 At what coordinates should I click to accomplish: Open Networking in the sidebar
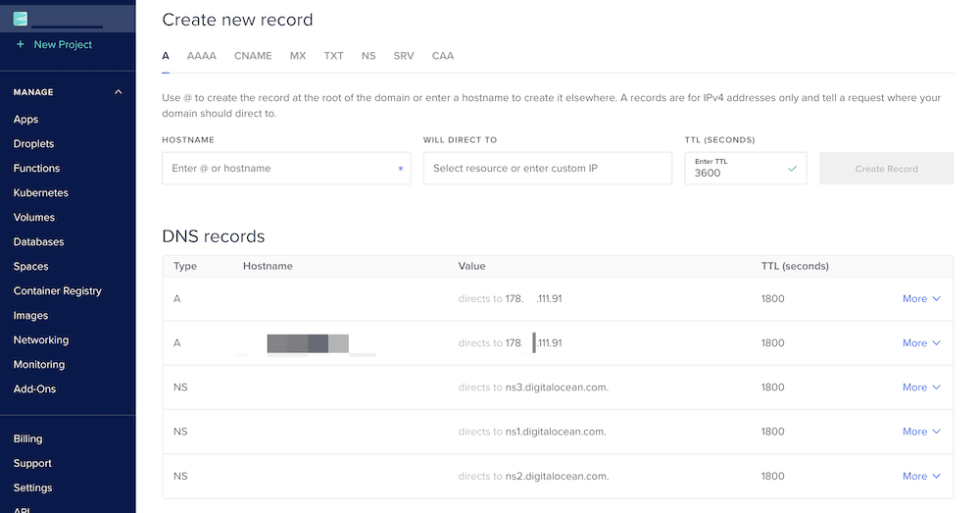point(40,339)
